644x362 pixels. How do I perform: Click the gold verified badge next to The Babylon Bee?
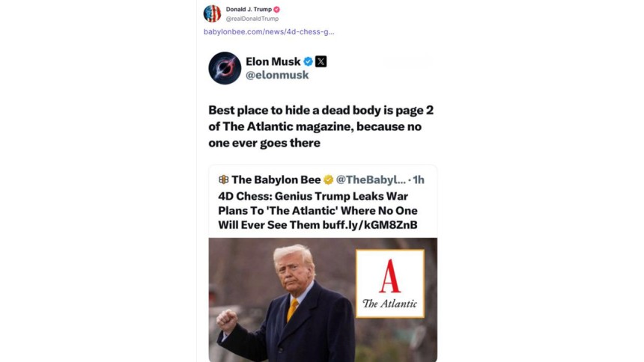(328, 180)
